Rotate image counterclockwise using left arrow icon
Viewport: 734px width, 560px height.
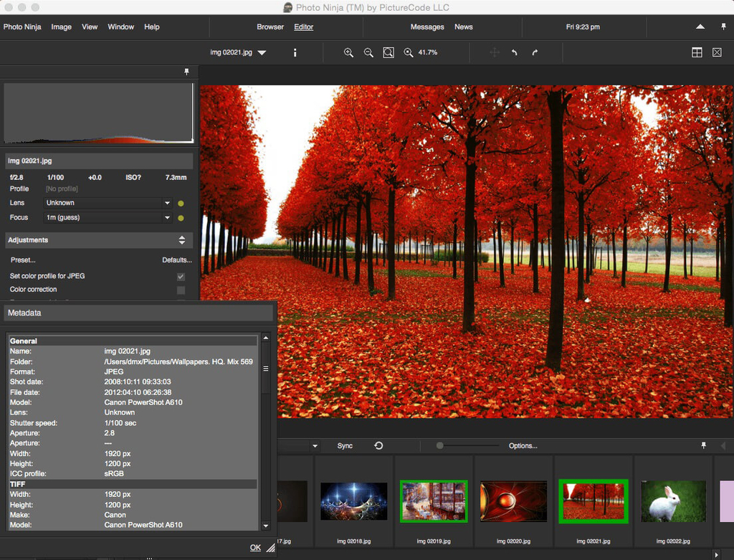514,52
